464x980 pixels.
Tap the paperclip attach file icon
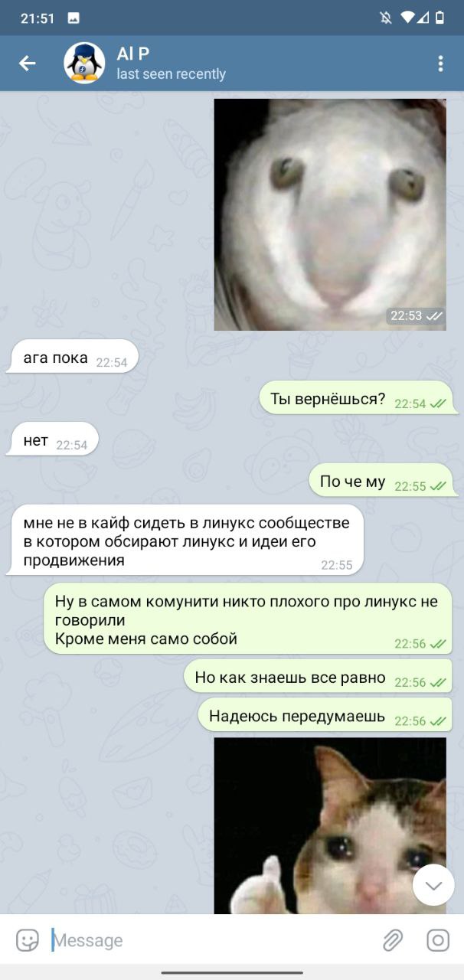coord(393,939)
